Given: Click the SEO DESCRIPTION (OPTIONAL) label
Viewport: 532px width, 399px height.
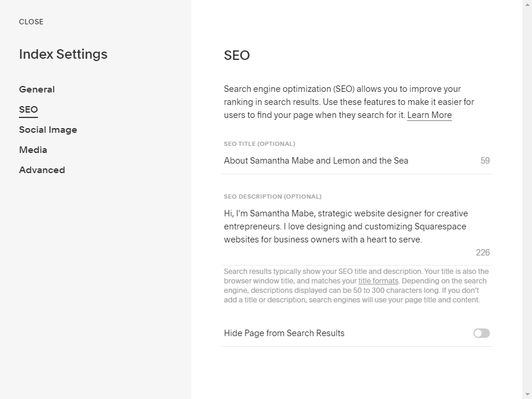Looking at the screenshot, I should [273, 196].
